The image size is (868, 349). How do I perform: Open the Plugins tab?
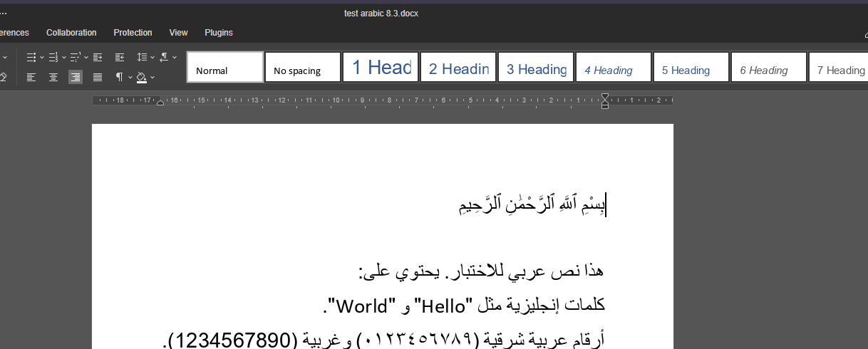tap(219, 33)
